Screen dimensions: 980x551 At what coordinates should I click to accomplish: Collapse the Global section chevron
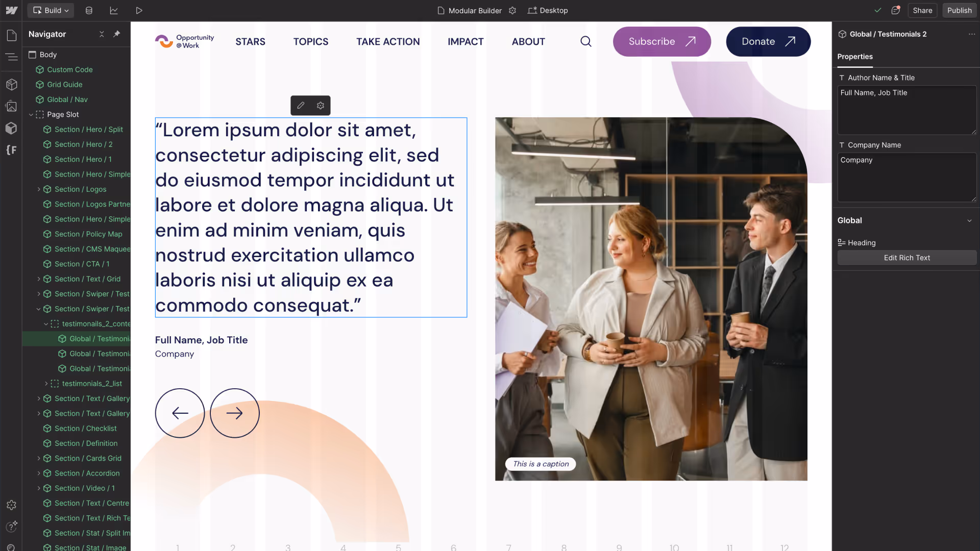click(x=969, y=220)
